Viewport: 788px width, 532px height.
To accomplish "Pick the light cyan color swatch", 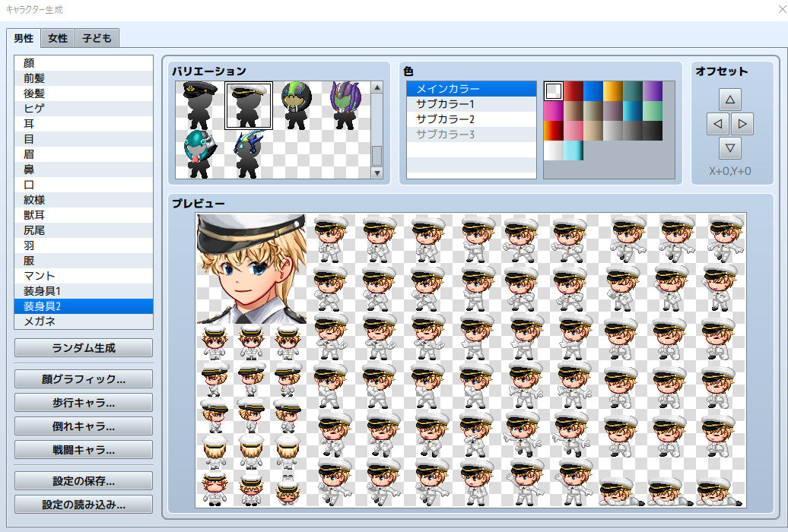I will (x=574, y=150).
